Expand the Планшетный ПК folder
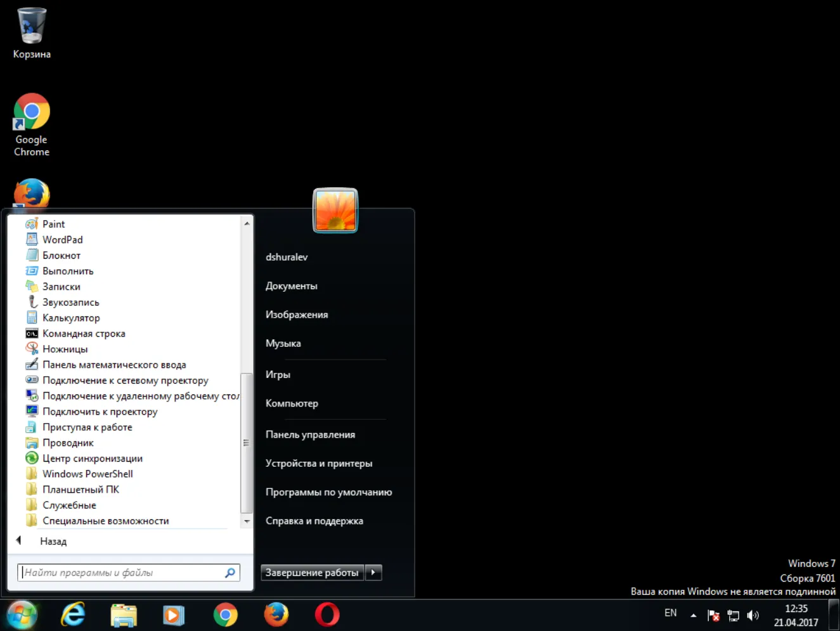Viewport: 840px width, 631px height. 72,490
